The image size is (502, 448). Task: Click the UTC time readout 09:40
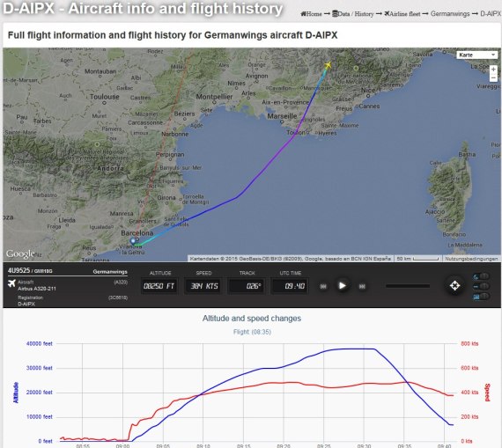tap(290, 286)
